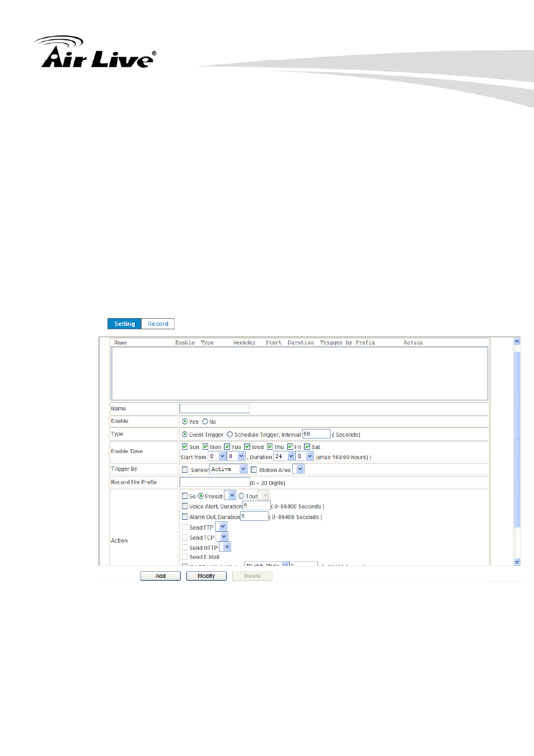The width and height of the screenshot is (534, 756).
Task: Click the empty event list box
Action: pos(299,374)
